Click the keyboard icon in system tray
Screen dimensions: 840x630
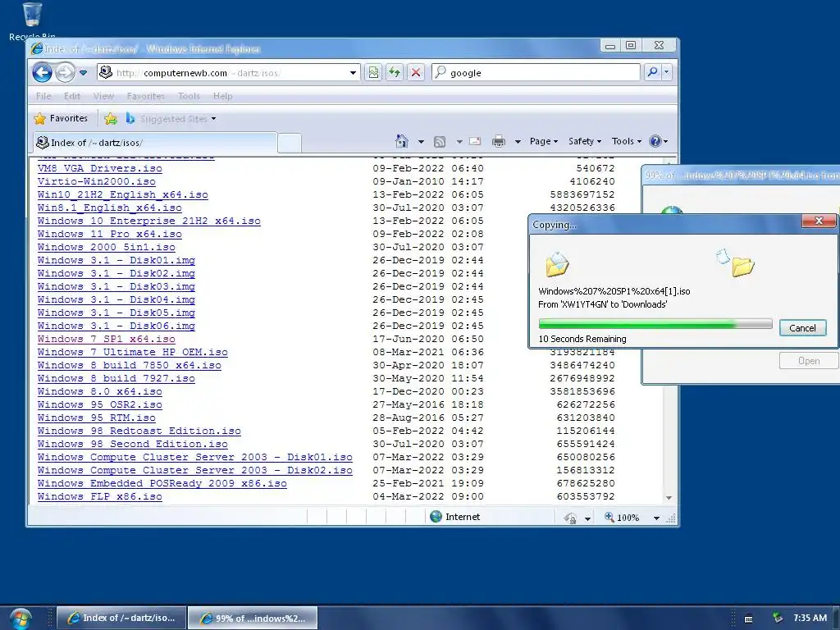pyautogui.click(x=748, y=619)
